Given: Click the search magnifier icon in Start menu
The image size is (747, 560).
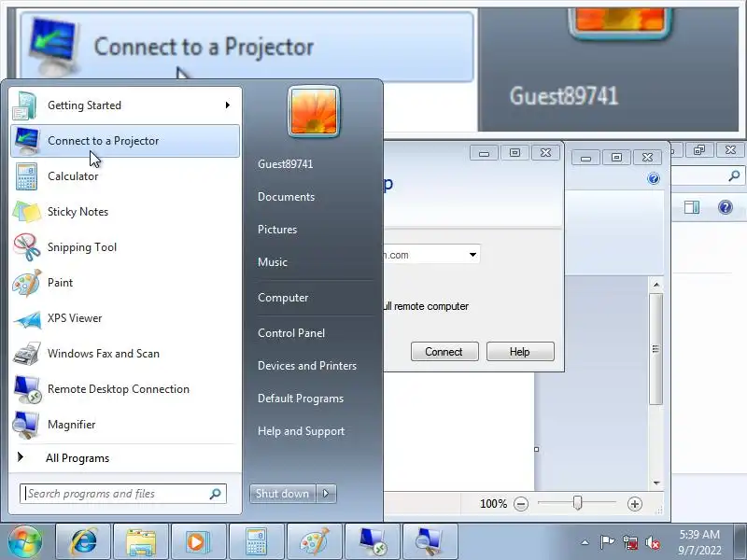Looking at the screenshot, I should [x=216, y=494].
